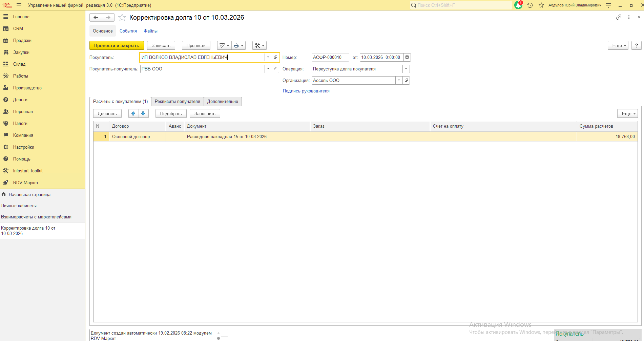Open the Производство section
Viewport: 644px width, 341px height.
[42, 88]
